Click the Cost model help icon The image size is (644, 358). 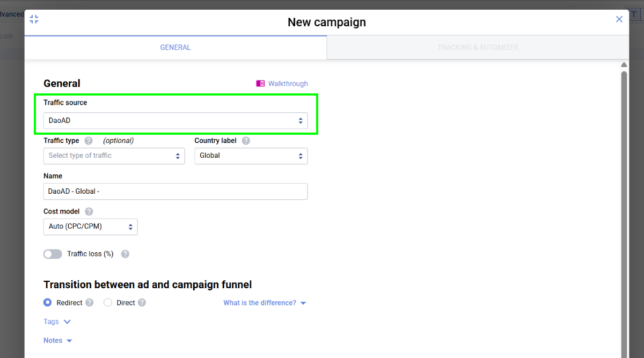[89, 211]
